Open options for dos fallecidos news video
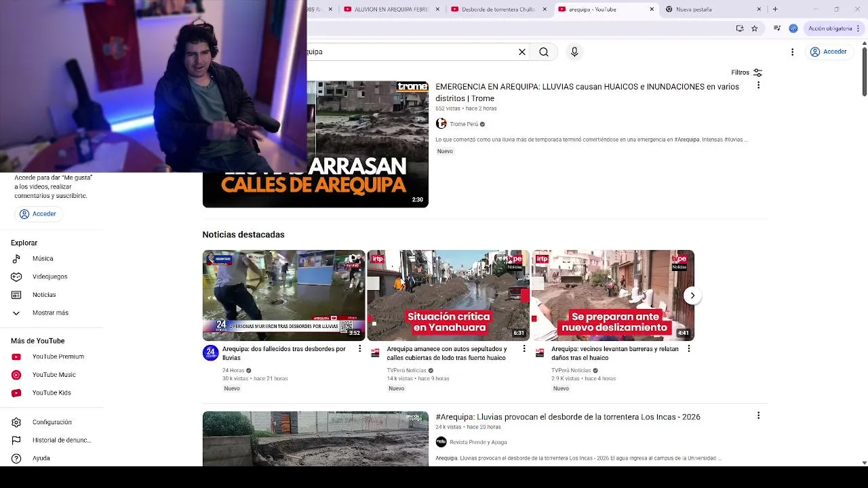The height and width of the screenshot is (488, 868). [x=360, y=348]
